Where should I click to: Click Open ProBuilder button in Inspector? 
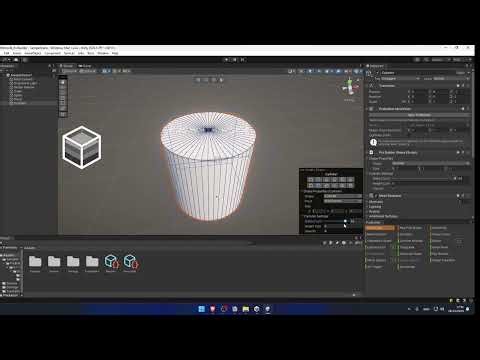tap(420, 115)
